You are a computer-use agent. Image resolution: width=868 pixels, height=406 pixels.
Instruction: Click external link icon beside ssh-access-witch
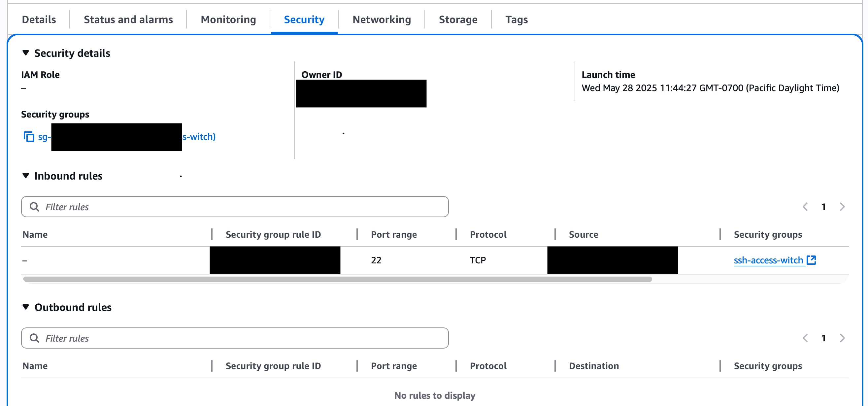811,260
